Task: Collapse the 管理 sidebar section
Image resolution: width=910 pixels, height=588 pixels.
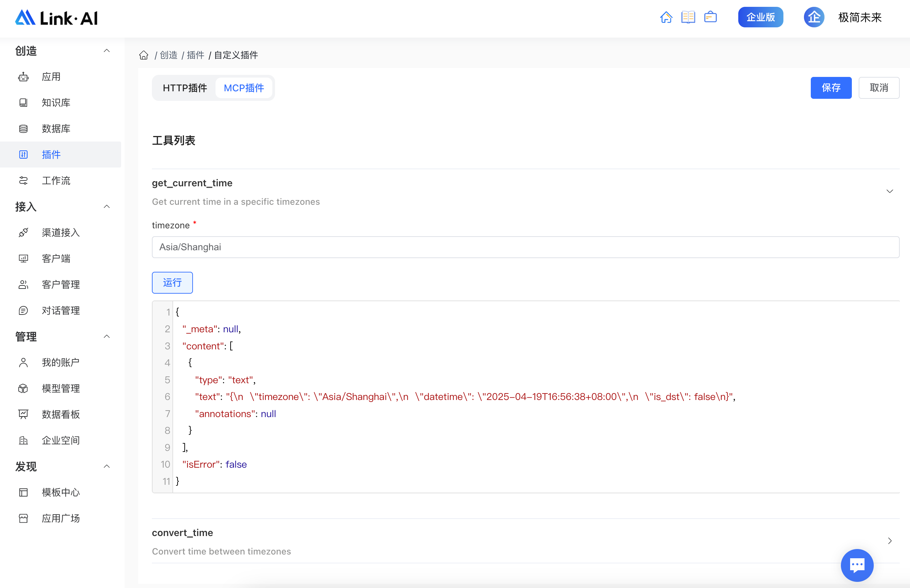Action: coord(107,336)
